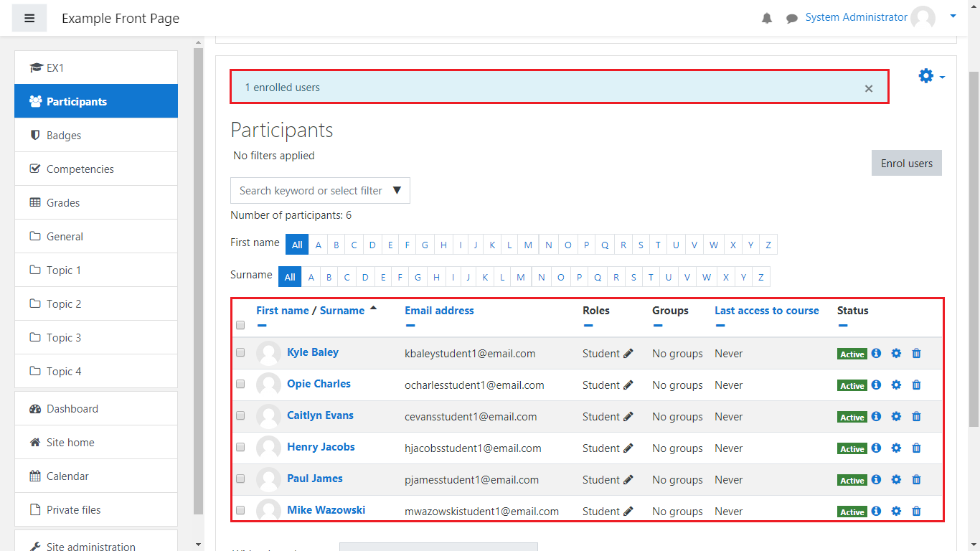
Task: Expand the search keyword filter dropdown
Action: point(397,191)
